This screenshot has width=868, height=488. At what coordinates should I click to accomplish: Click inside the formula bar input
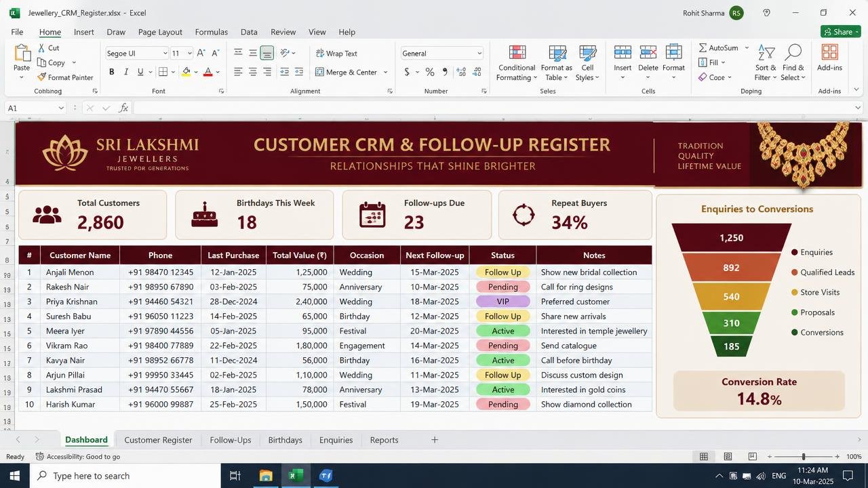(494, 108)
